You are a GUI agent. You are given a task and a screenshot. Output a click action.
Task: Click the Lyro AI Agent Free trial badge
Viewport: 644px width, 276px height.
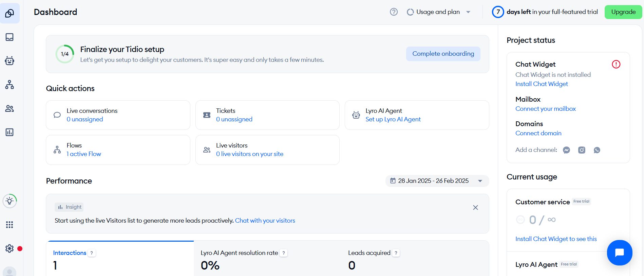[569, 264]
